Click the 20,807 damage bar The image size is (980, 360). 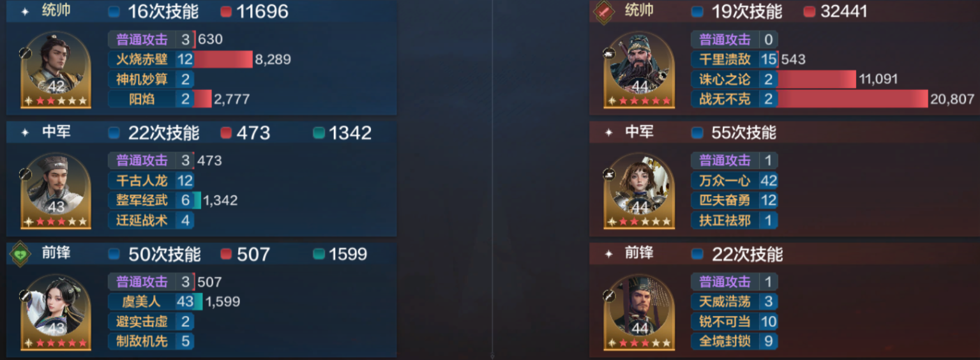(853, 99)
